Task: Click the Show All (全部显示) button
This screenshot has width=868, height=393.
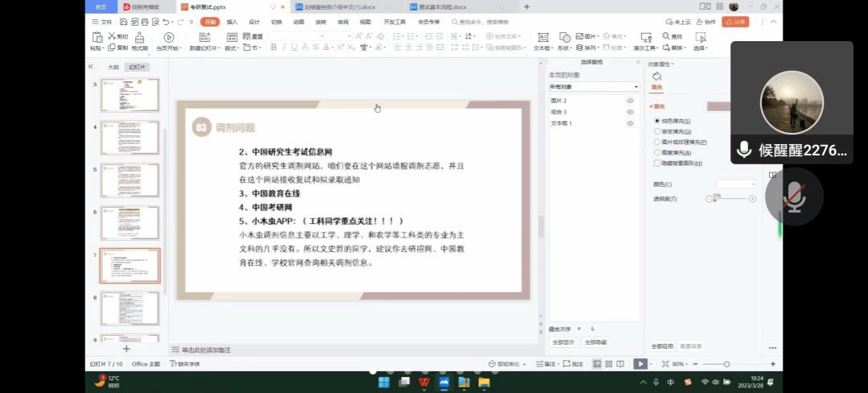Action: 564,342
